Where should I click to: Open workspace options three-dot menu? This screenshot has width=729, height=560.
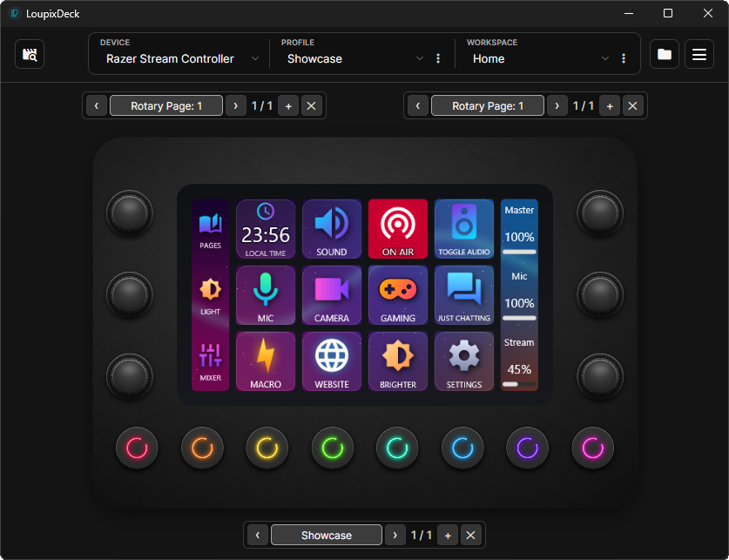click(x=624, y=58)
